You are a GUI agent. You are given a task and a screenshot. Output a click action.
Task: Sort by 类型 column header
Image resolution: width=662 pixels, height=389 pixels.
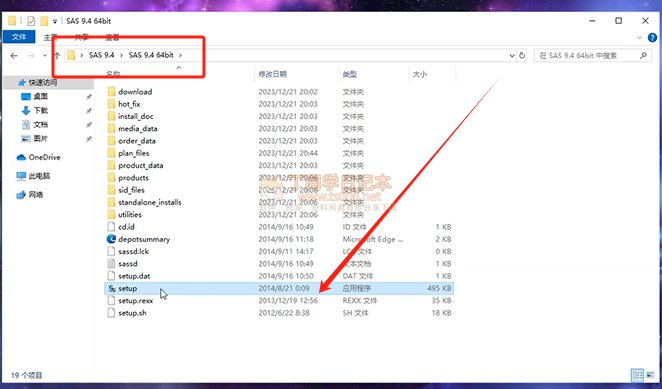(350, 74)
